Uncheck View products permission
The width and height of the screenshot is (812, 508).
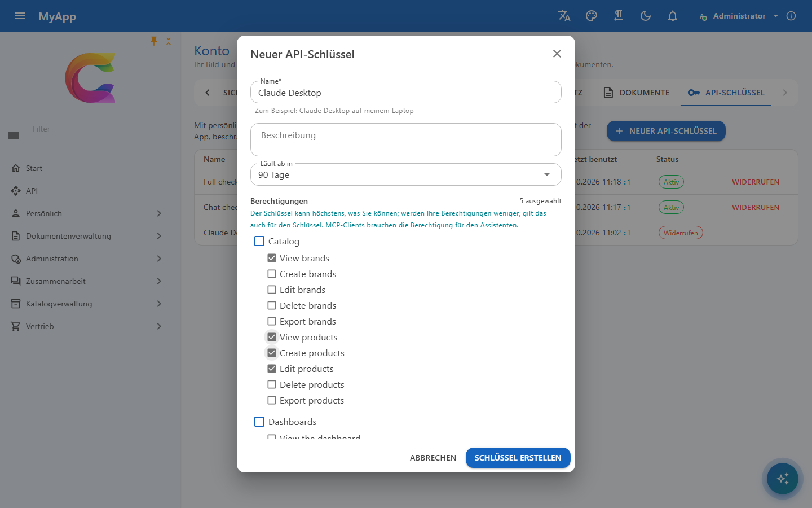click(x=272, y=337)
